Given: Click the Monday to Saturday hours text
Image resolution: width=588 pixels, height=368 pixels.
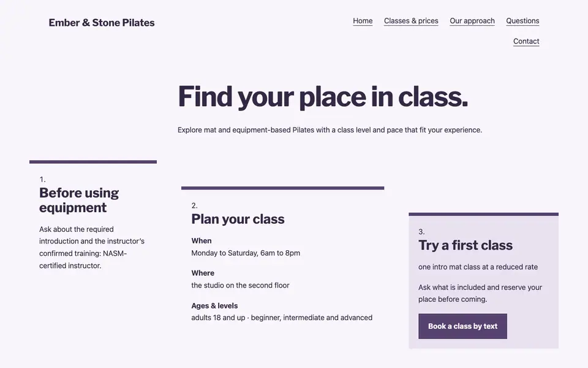Looking at the screenshot, I should [246, 253].
